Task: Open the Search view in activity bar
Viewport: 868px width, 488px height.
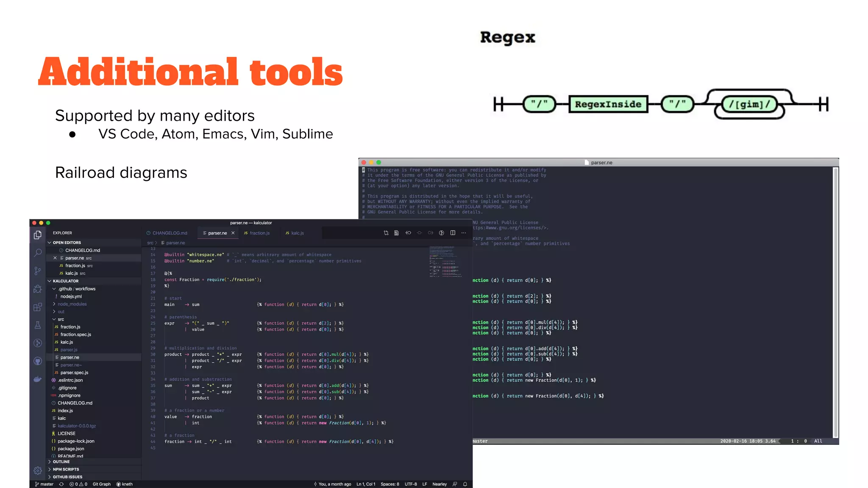Action: pyautogui.click(x=38, y=253)
